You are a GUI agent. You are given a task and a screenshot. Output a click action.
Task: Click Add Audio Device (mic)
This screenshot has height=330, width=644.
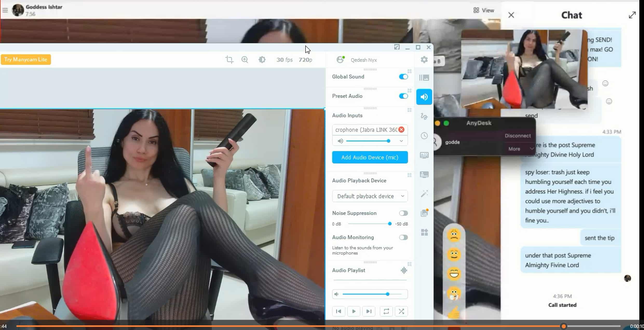coord(370,157)
